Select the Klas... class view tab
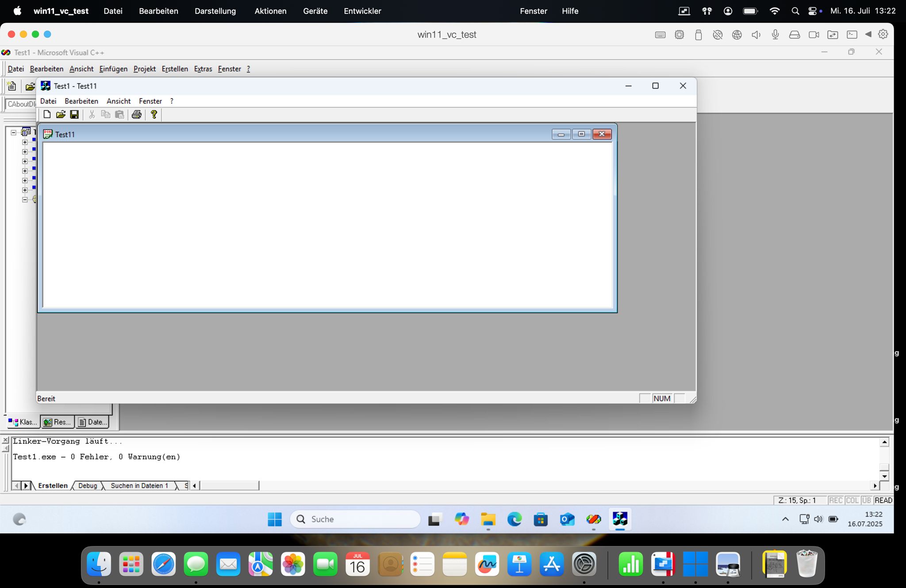This screenshot has width=906, height=588. 23,422
